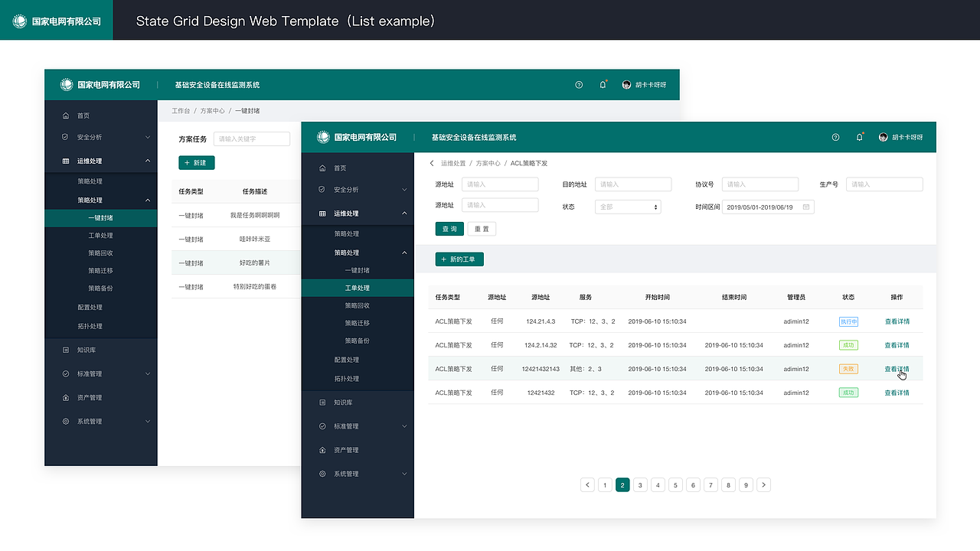This screenshot has height=551, width=980.
Task: Click the 新的工单 button
Action: 459,259
